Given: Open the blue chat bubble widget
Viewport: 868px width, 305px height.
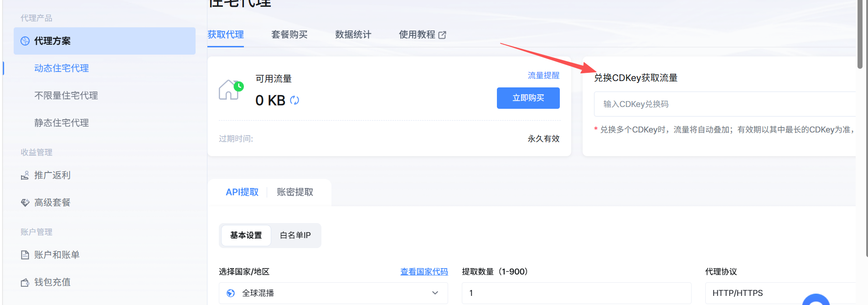Looking at the screenshot, I should coord(816,300).
